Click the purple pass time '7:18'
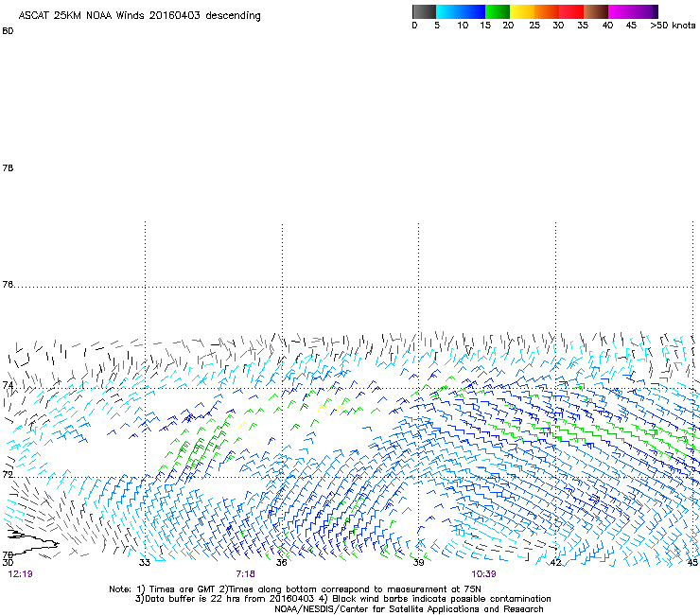The height and width of the screenshot is (615, 700). (x=246, y=574)
